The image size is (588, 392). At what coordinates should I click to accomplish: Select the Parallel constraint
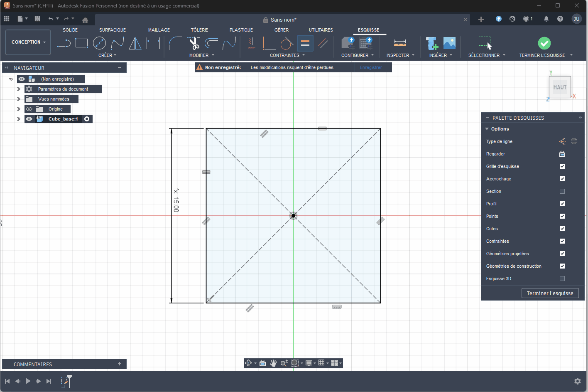[x=324, y=43]
